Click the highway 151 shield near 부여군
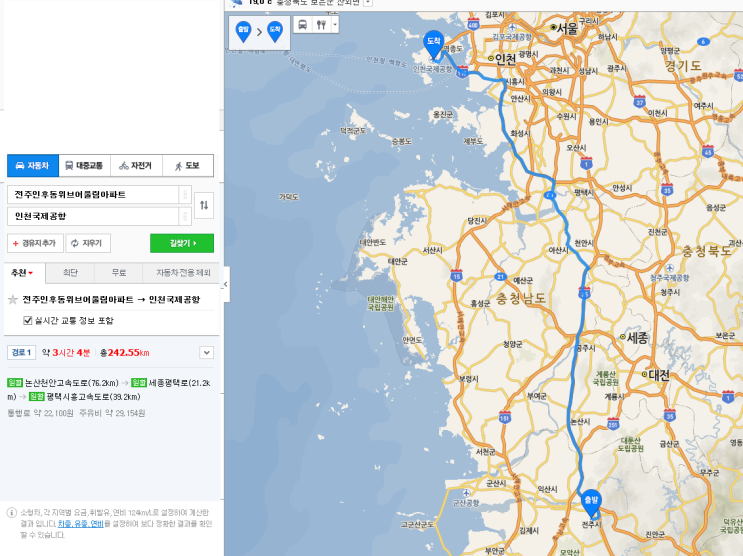This screenshot has width=743, height=556. click(505, 417)
